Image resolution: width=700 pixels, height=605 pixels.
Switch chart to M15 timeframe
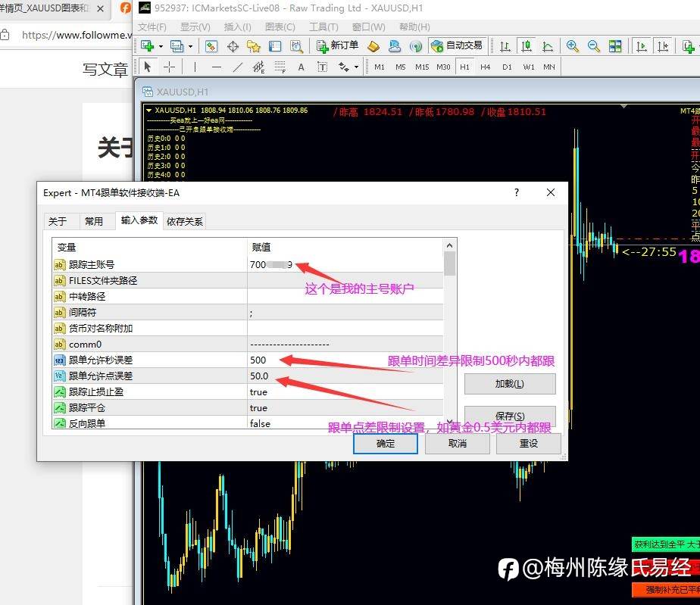[422, 67]
